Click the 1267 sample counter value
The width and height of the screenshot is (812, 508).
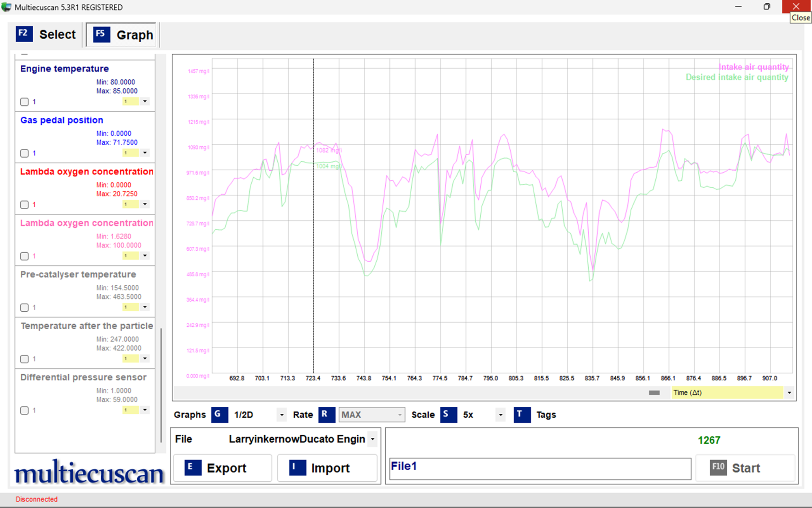coord(709,440)
